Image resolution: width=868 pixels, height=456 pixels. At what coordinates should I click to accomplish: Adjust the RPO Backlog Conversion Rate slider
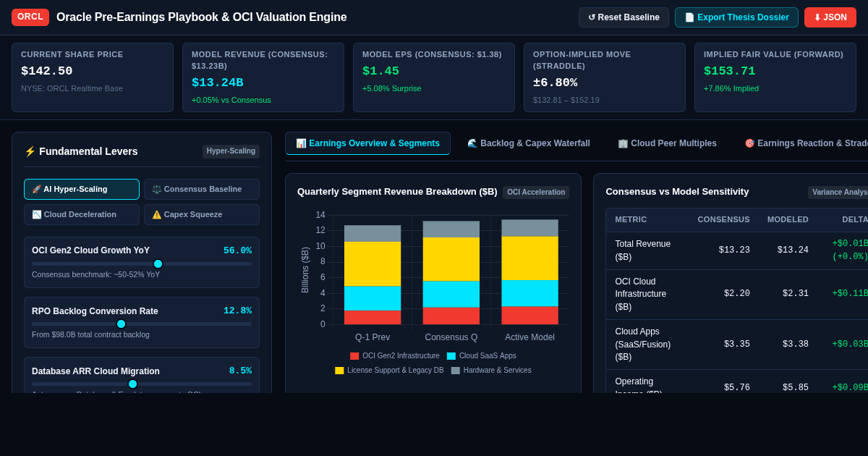click(121, 324)
